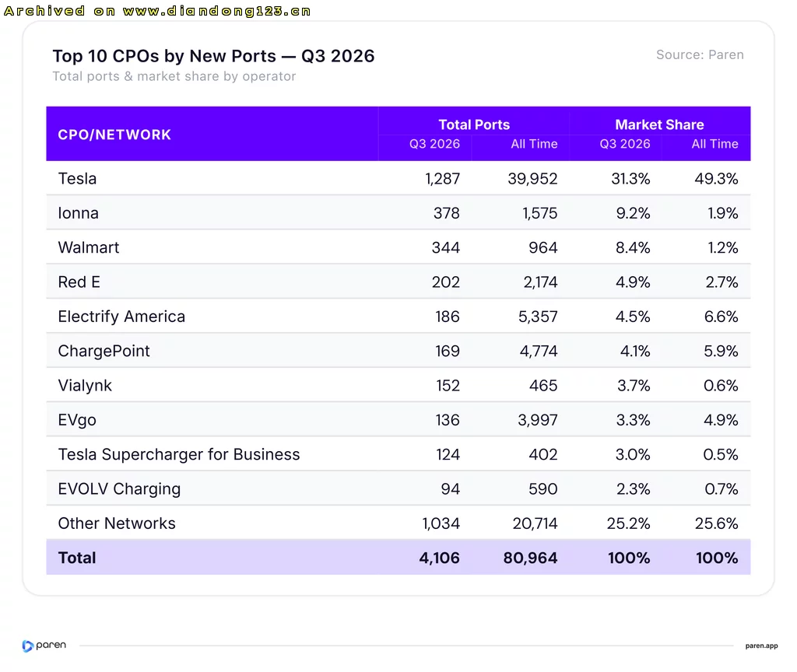Click the '25.2%' Other Networks share value

click(x=628, y=523)
